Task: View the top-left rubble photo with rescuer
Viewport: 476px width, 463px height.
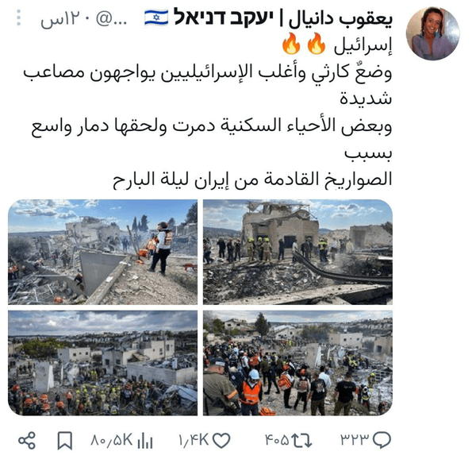Action: pyautogui.click(x=102, y=252)
